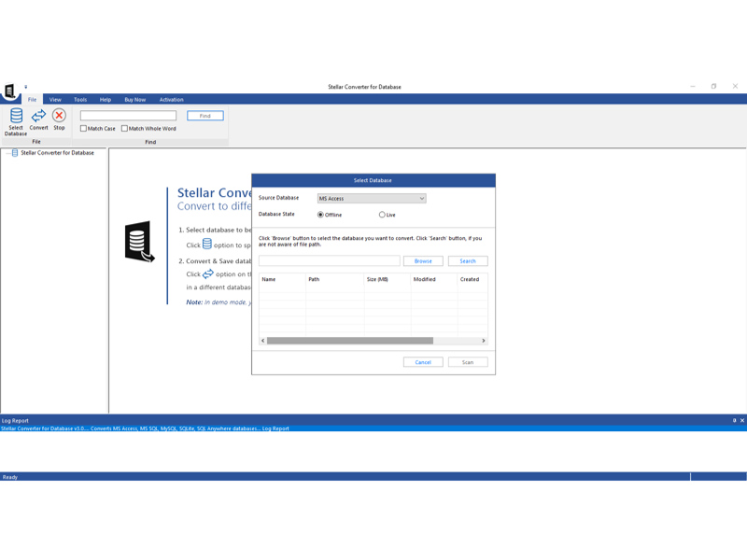747x560 pixels.
Task: Click the Browse button
Action: point(423,261)
